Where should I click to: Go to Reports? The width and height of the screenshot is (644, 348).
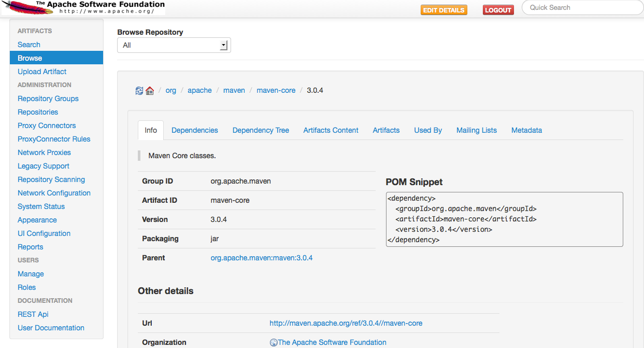click(31, 247)
